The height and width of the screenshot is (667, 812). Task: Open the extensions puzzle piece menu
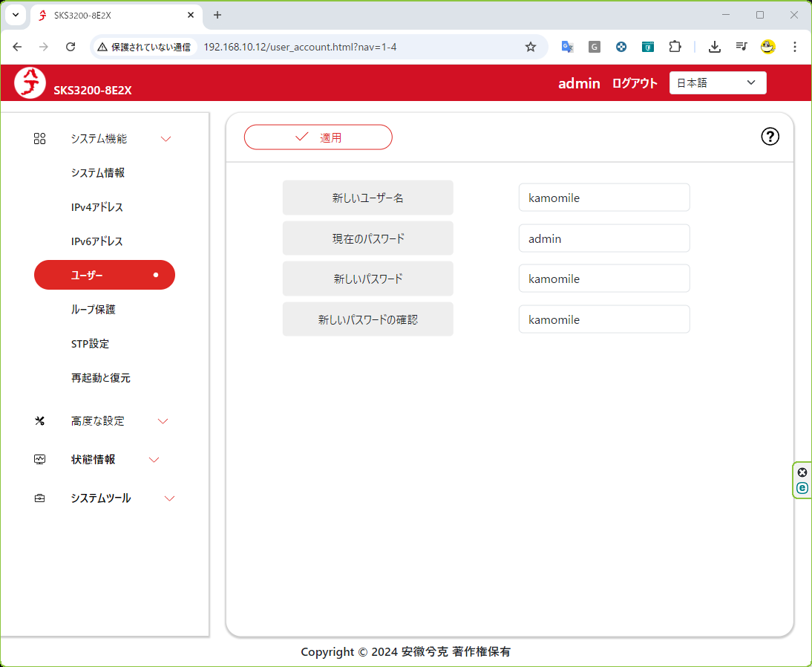675,47
